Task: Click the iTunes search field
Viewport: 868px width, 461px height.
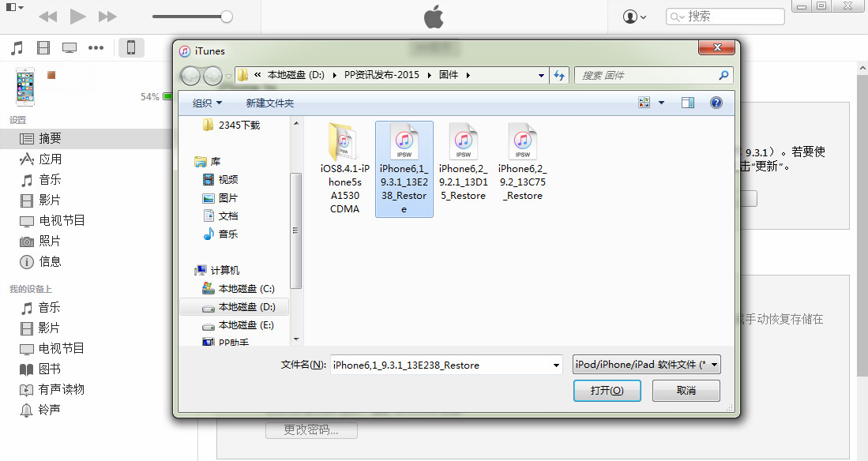Action: coord(725,17)
